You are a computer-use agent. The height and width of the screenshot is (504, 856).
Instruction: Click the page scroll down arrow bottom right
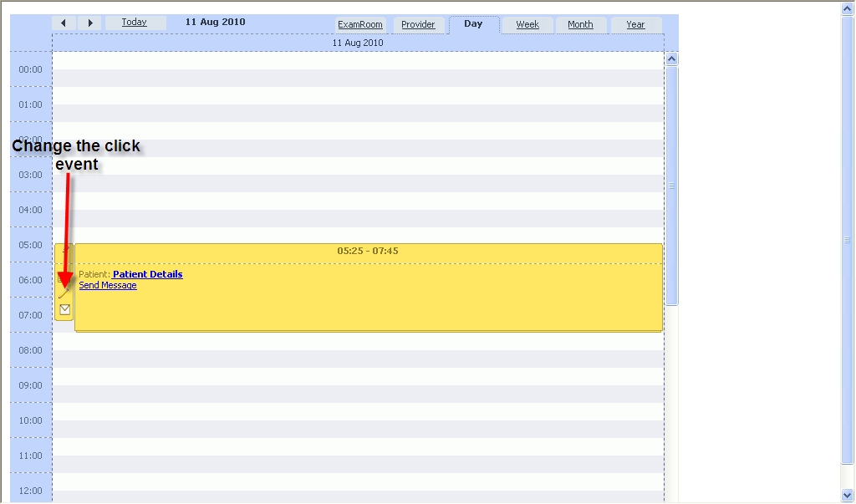[x=847, y=496]
